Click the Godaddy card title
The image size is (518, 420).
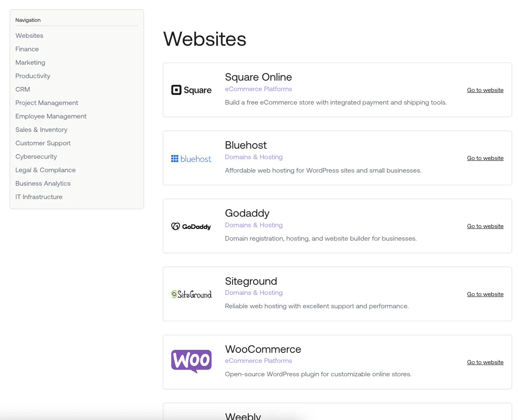[247, 213]
